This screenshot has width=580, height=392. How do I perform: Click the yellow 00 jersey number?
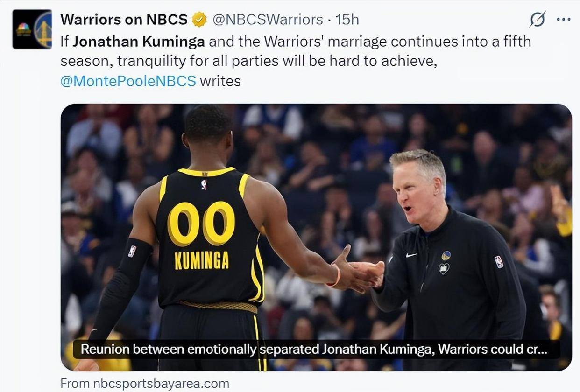click(201, 224)
